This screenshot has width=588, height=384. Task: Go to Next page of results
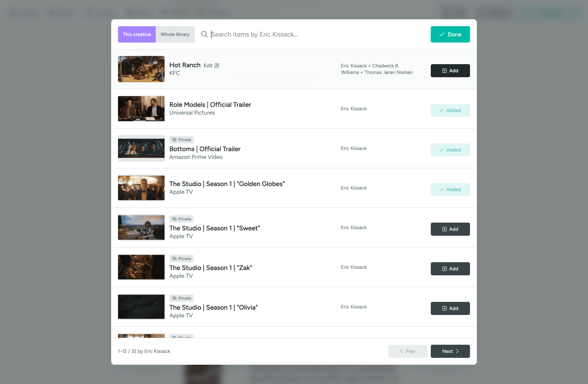450,351
